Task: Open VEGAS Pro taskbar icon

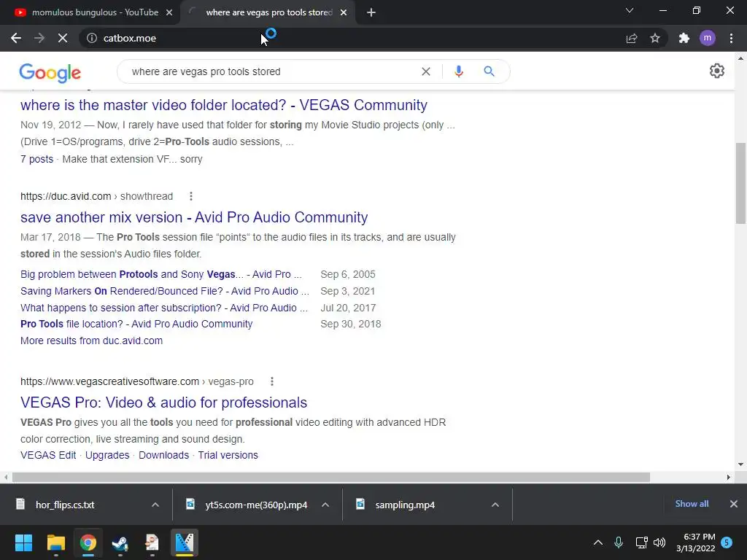Action: tap(185, 542)
